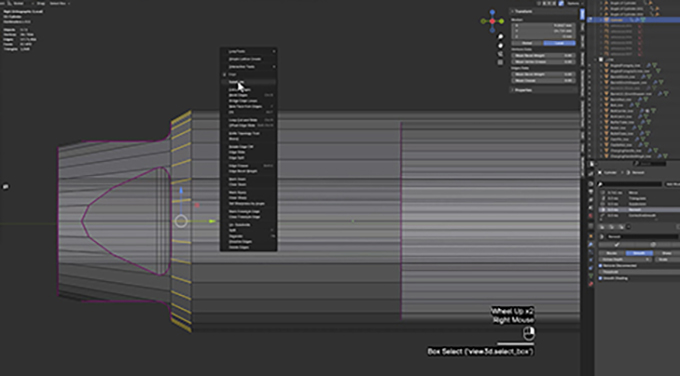
Task: Click the blue Z axis on navigation gizmo
Action: pos(492,13)
